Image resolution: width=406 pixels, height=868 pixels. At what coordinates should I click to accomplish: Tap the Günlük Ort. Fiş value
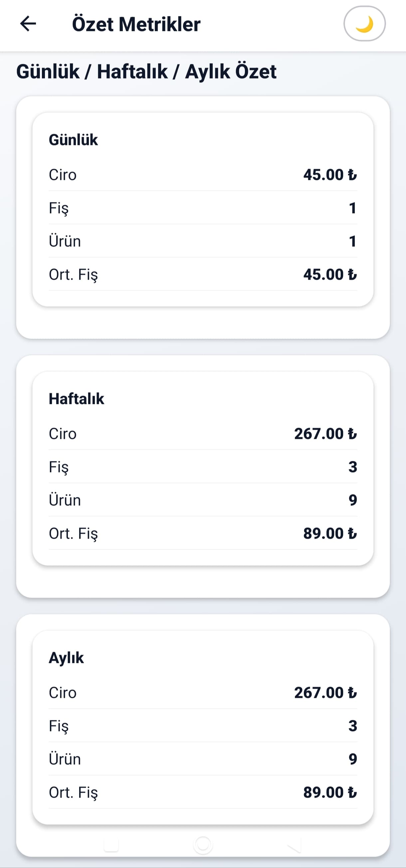click(x=330, y=274)
